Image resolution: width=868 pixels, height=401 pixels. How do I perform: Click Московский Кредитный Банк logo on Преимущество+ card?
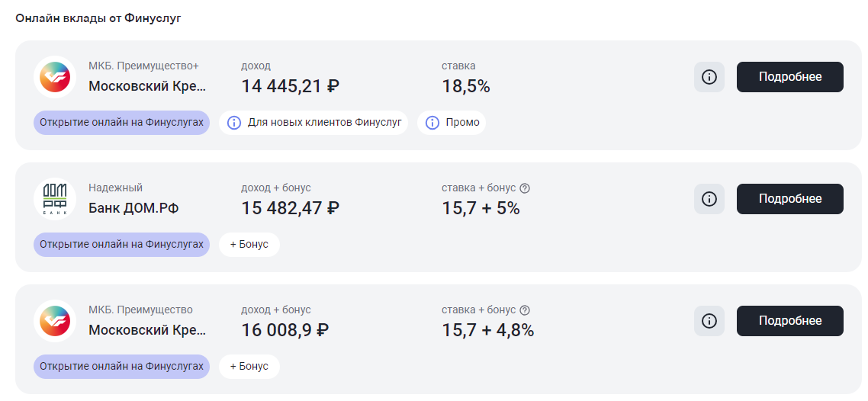pyautogui.click(x=55, y=77)
